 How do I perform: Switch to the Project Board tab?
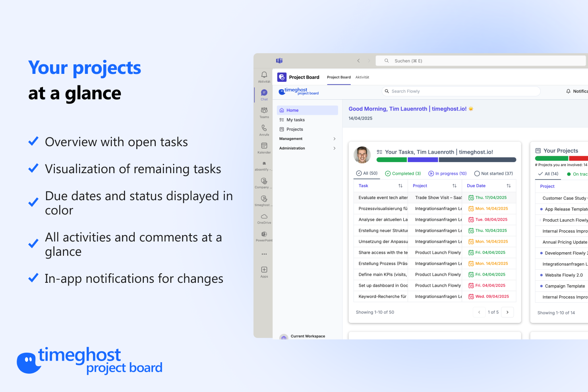(x=339, y=77)
